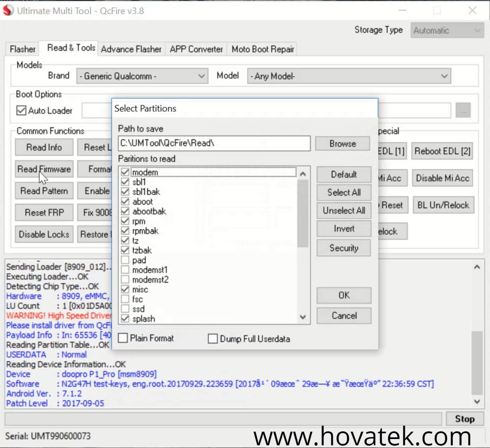Check the ssd partition checkbox
The image size is (490, 448).
tap(125, 309)
